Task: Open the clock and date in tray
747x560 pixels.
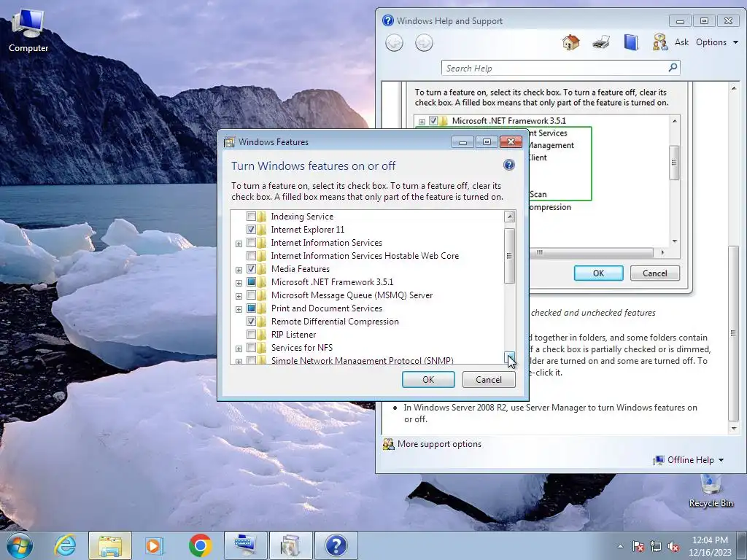Action: (x=710, y=546)
